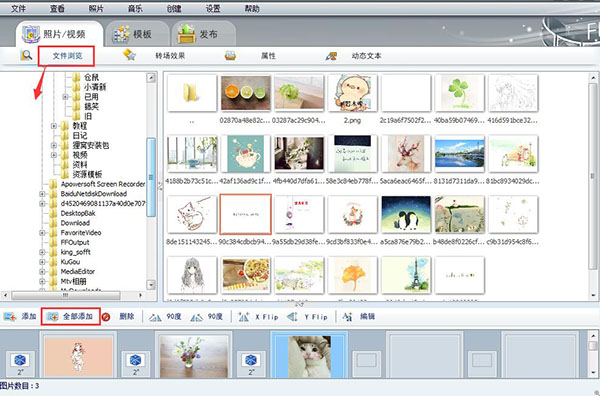Click the 删除 text button
Screen dimensions: 600x396
127,316
